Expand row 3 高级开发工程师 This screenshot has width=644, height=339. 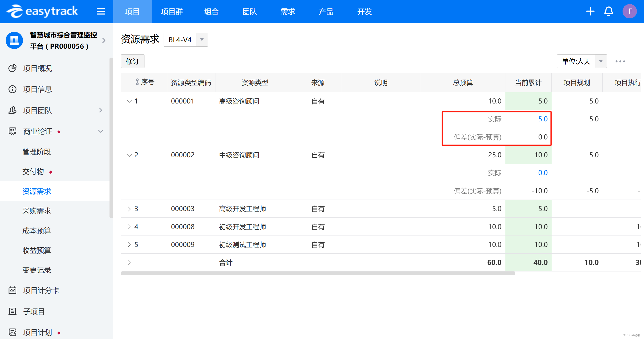tap(129, 209)
